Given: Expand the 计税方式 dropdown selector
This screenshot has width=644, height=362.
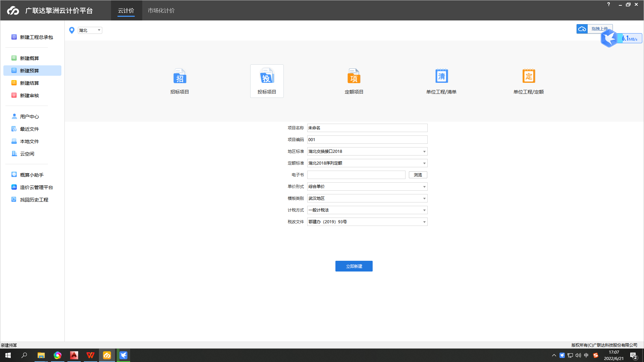Looking at the screenshot, I should pos(424,210).
